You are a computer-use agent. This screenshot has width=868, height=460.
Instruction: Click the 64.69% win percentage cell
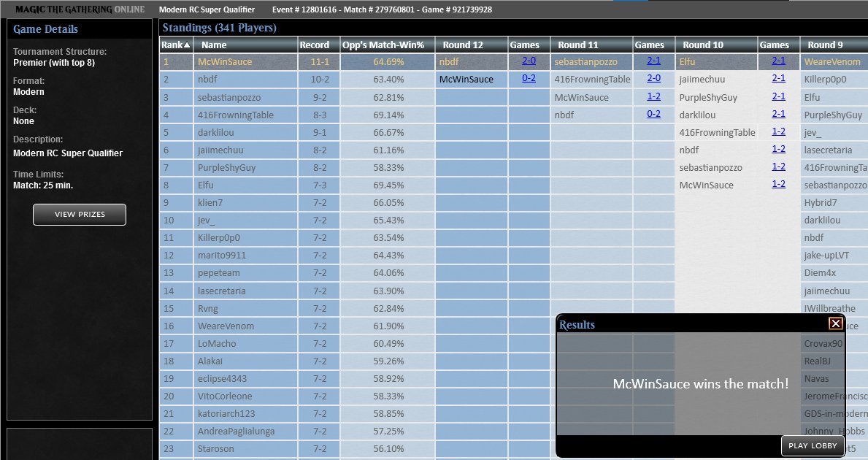pyautogui.click(x=388, y=62)
